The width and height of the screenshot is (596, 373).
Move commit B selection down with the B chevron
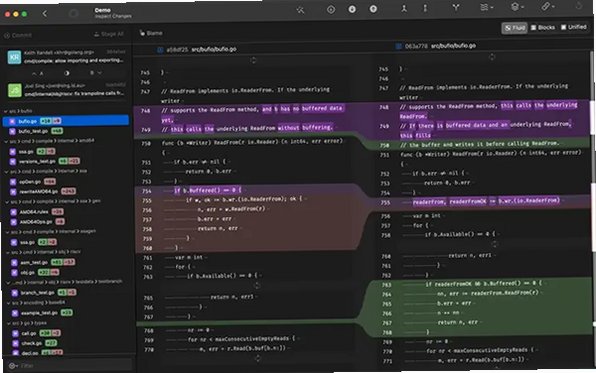[x=100, y=73]
